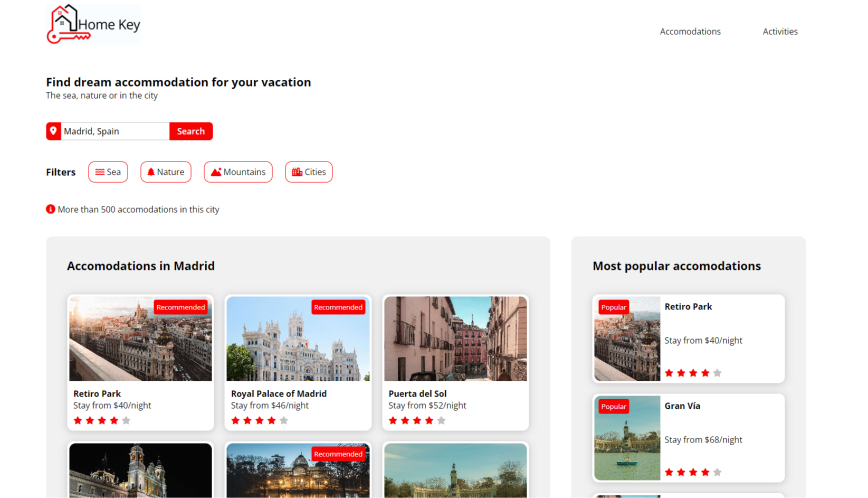This screenshot has width=868, height=498.
Task: Click the Popular badge on the Retiro Park thumbnail
Action: pos(614,307)
